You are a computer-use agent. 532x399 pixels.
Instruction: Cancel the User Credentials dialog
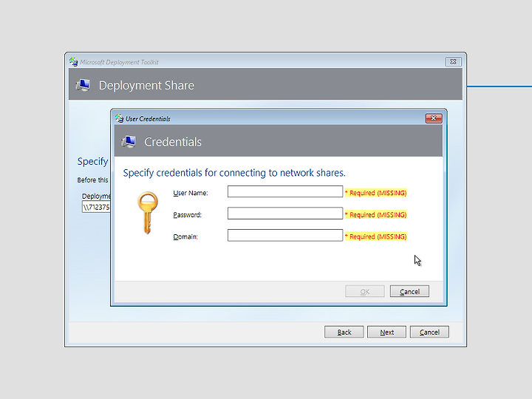pyautogui.click(x=409, y=291)
